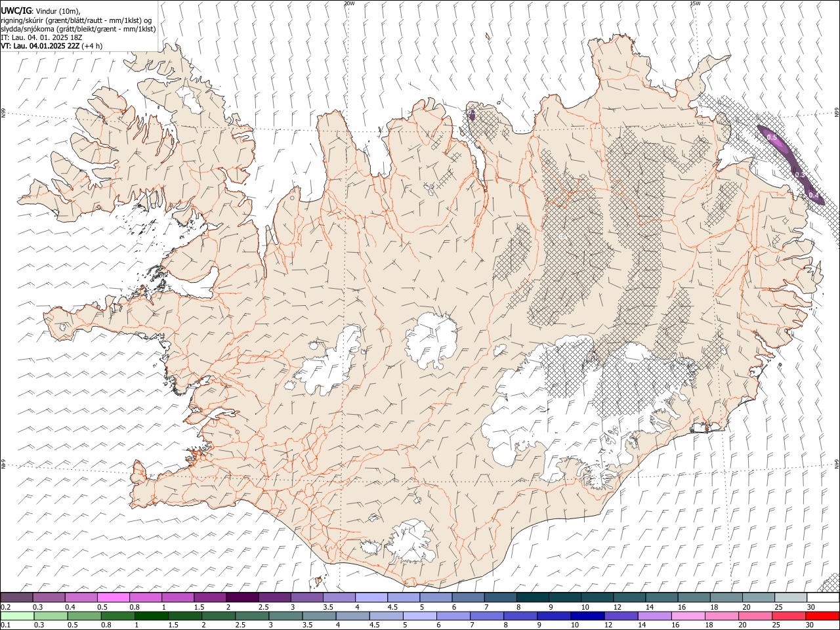The height and width of the screenshot is (630, 840).
Task: Pick the white swatch labeled 30 in upper legend row
Action: point(823,598)
